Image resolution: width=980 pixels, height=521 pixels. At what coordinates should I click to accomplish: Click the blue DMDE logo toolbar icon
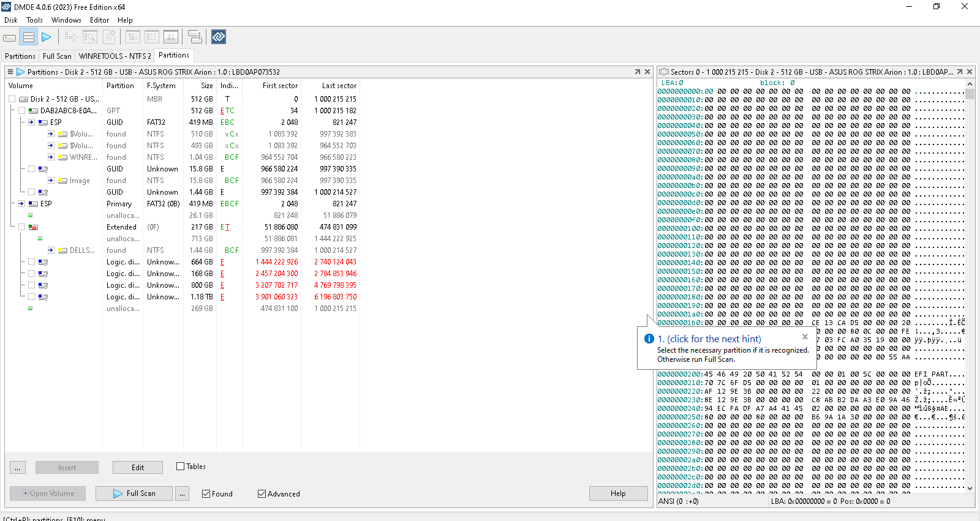[x=219, y=37]
